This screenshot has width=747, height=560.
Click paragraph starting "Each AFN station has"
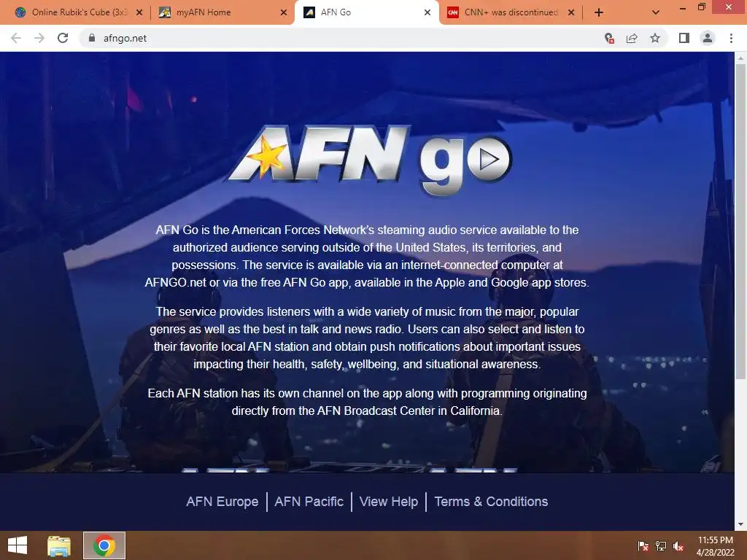367,402
